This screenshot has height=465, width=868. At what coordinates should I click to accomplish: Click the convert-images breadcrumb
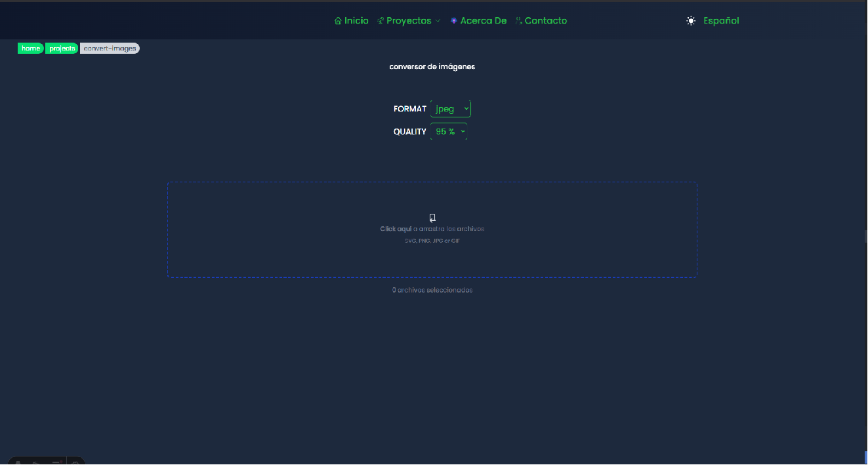pos(110,49)
